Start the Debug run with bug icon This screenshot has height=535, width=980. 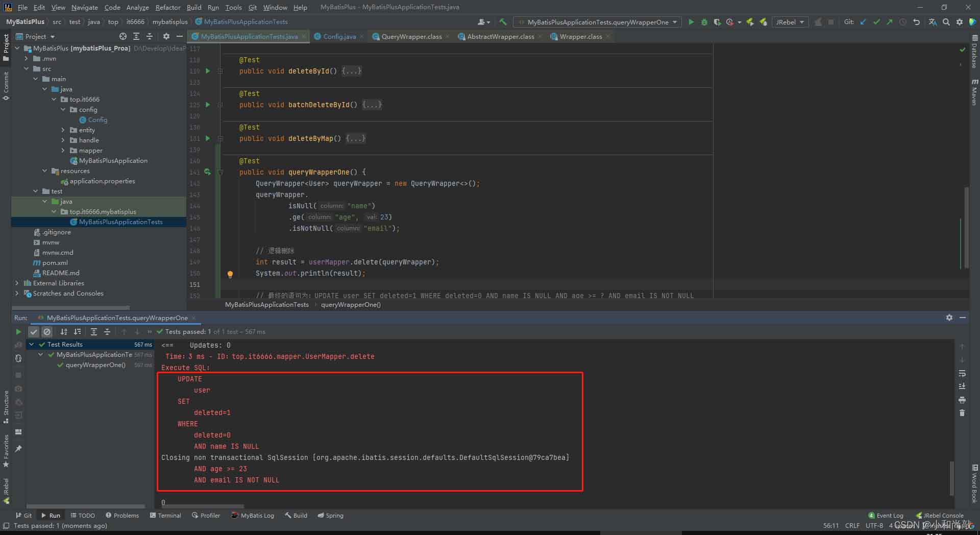[704, 22]
